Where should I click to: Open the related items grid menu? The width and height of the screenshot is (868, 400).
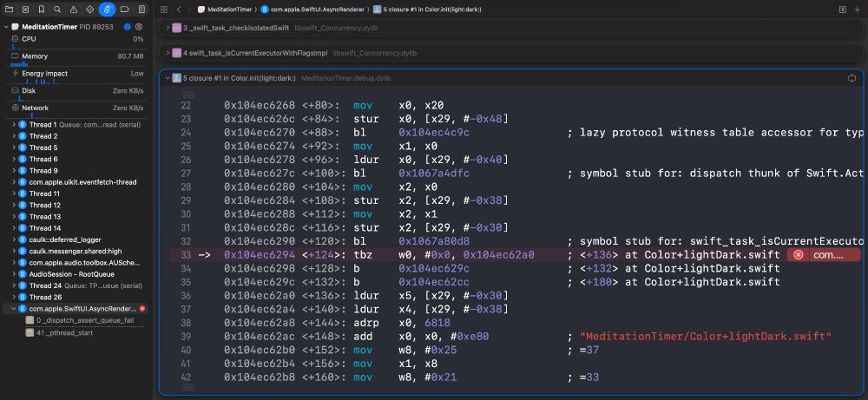click(x=164, y=10)
